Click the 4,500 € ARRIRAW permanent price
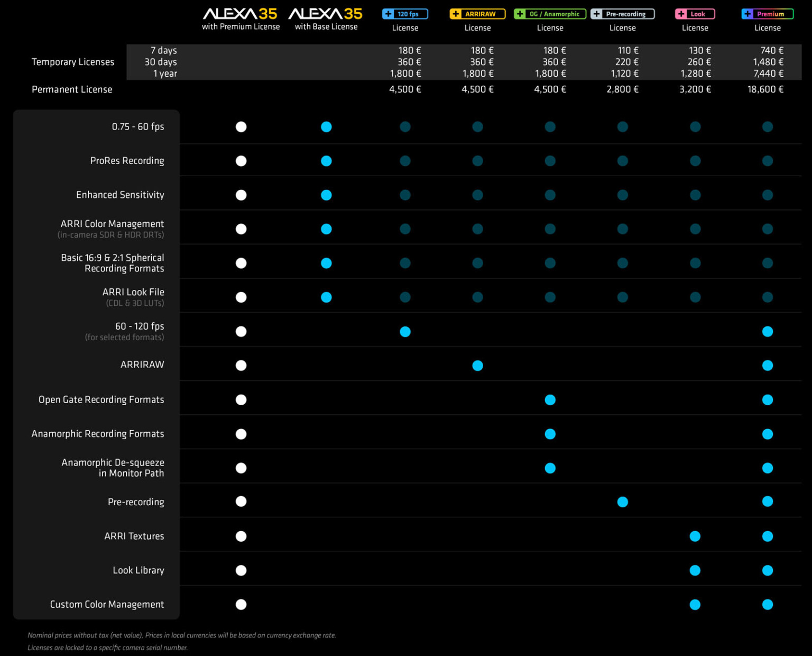 click(477, 89)
